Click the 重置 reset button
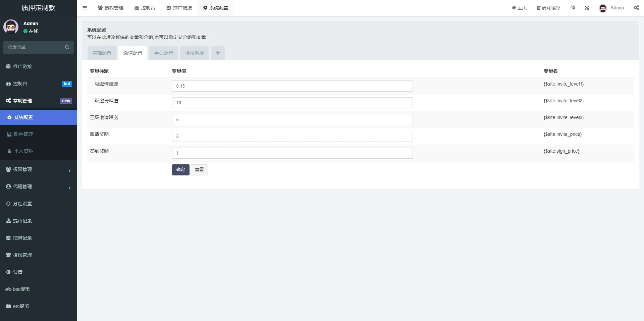Viewport: 644px width, 321px height. pos(199,170)
